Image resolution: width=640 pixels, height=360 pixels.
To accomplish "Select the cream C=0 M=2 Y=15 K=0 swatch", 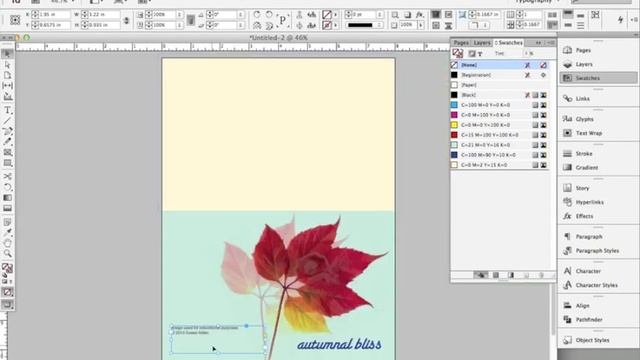I will [x=500, y=165].
